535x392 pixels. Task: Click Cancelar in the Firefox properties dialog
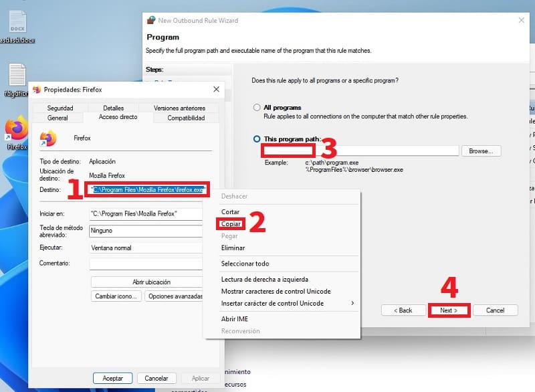(x=156, y=378)
